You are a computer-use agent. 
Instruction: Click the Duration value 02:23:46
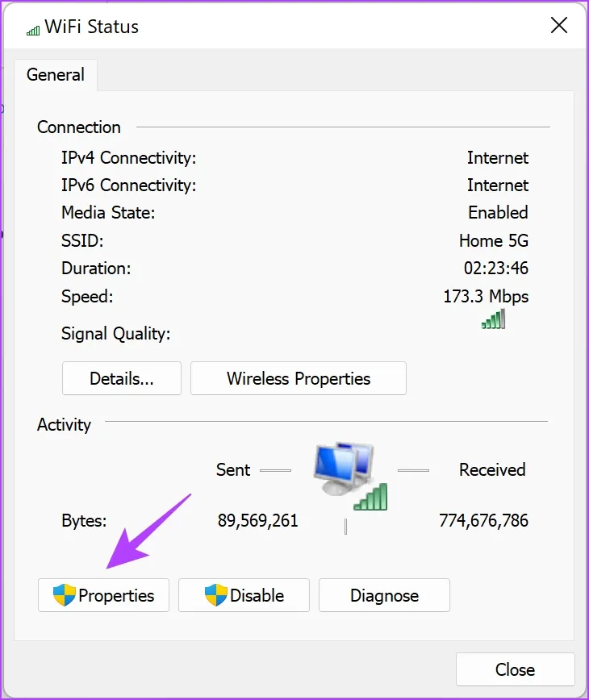coord(496,268)
